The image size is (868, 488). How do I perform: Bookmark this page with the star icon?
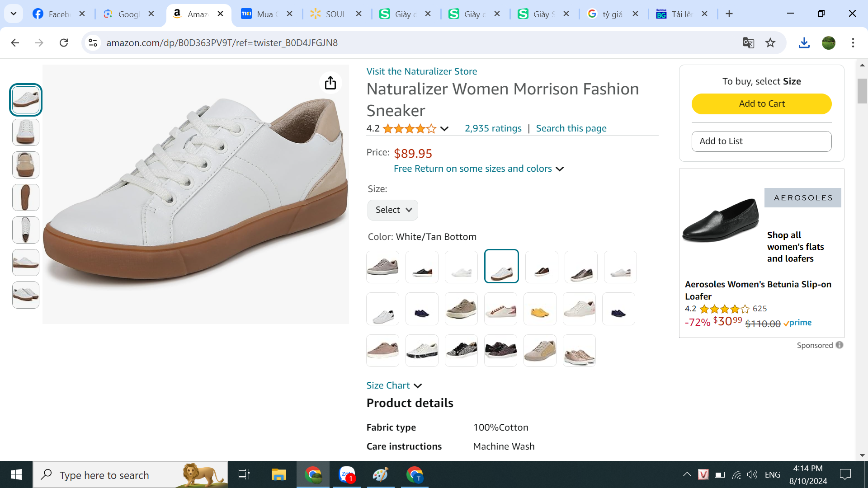coord(770,42)
